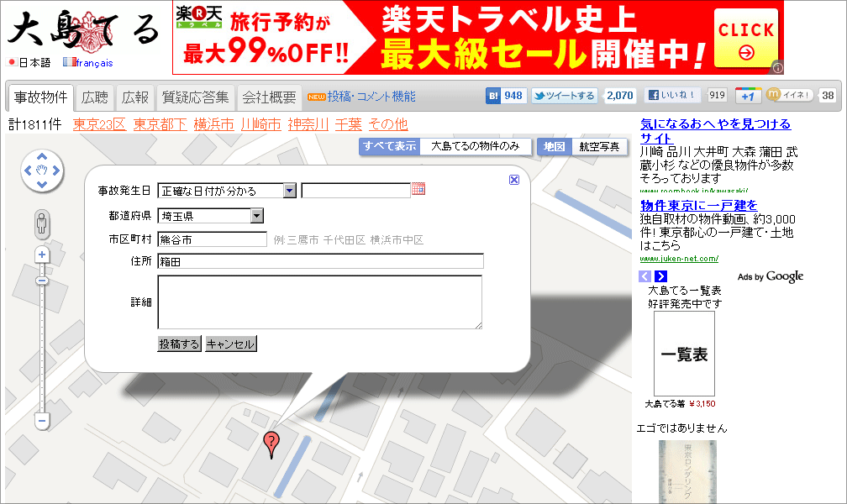Select the Street View pegman icon
This screenshot has height=504, width=847.
42,224
